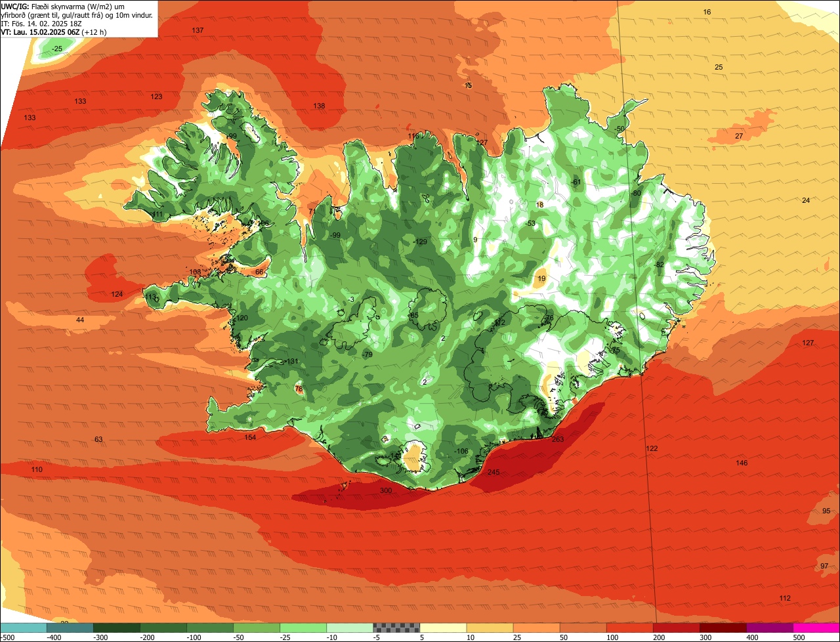Click the '44' value over the sea

coord(80,320)
